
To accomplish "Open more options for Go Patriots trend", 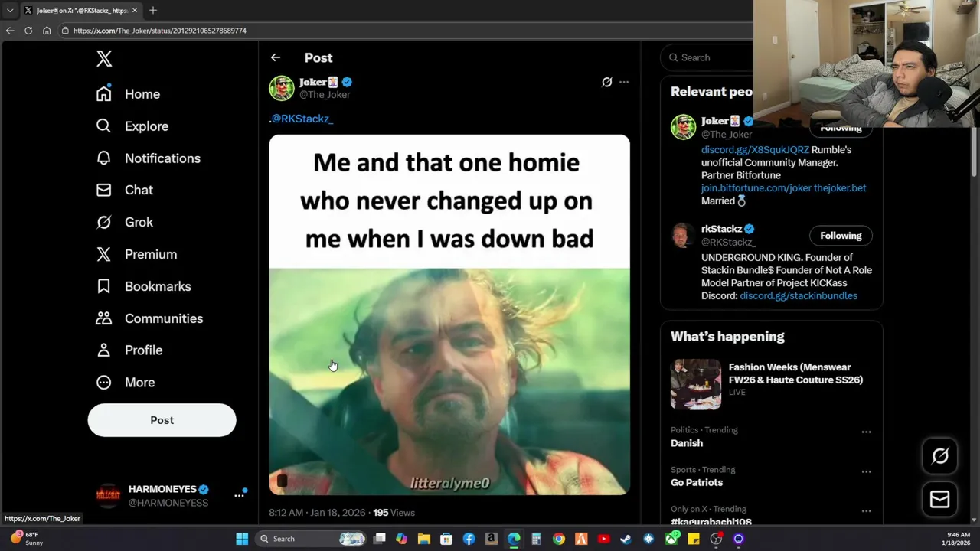I will click(866, 471).
